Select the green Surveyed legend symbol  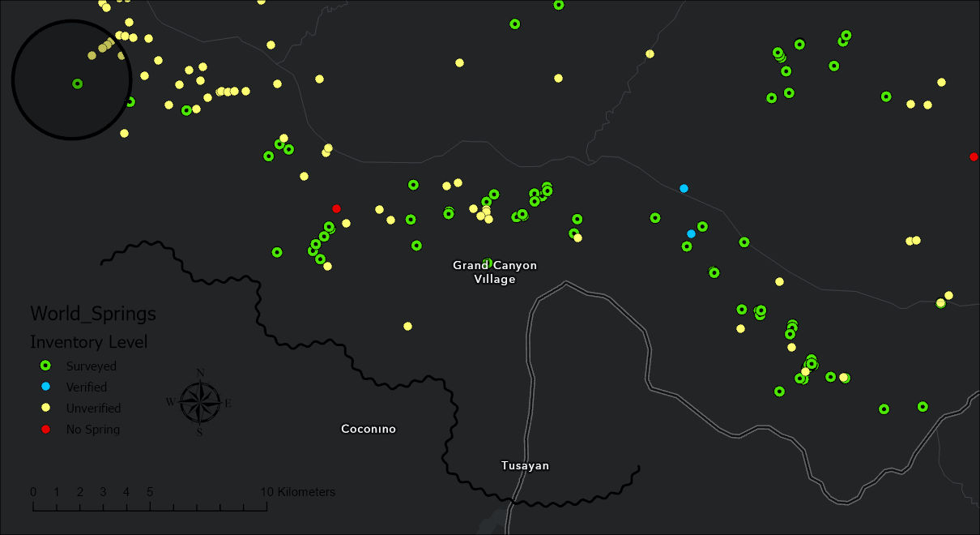tap(46, 366)
